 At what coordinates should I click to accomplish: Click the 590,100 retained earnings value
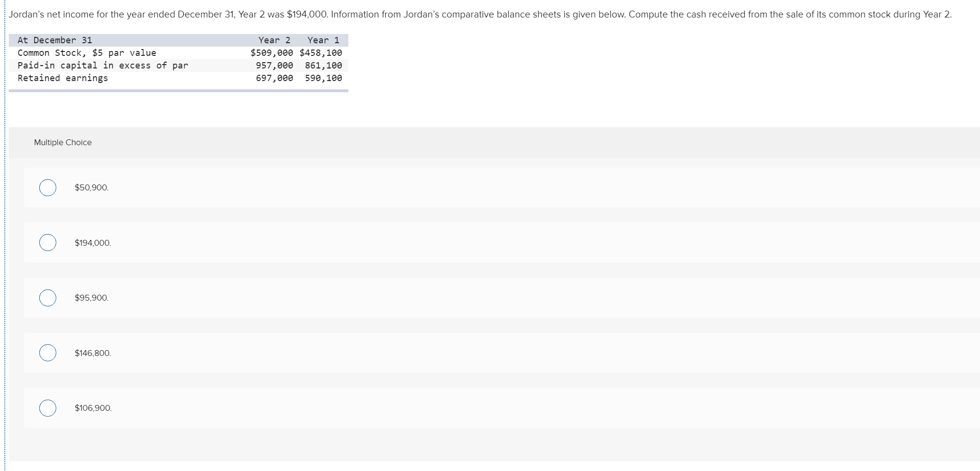pos(324,78)
